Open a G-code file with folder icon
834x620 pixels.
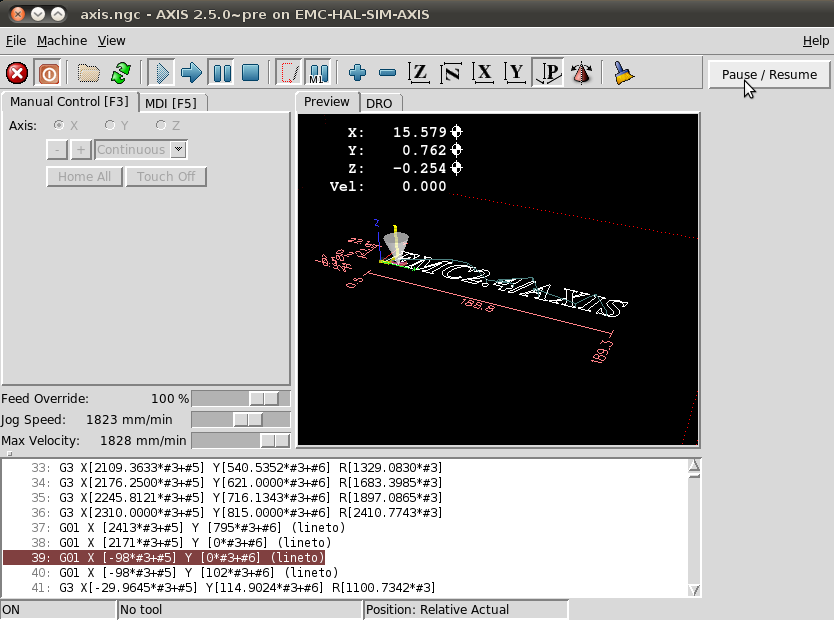pyautogui.click(x=88, y=73)
